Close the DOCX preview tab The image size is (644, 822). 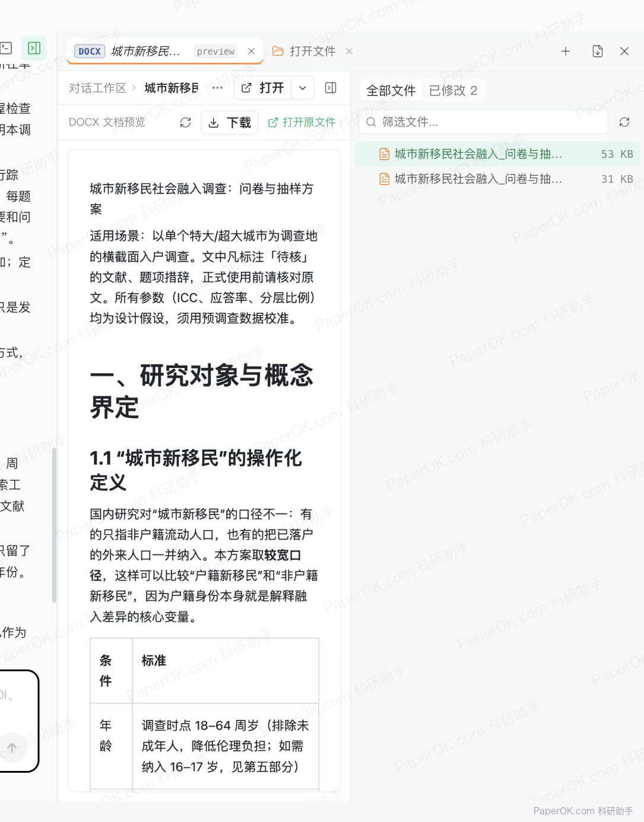pyautogui.click(x=252, y=52)
